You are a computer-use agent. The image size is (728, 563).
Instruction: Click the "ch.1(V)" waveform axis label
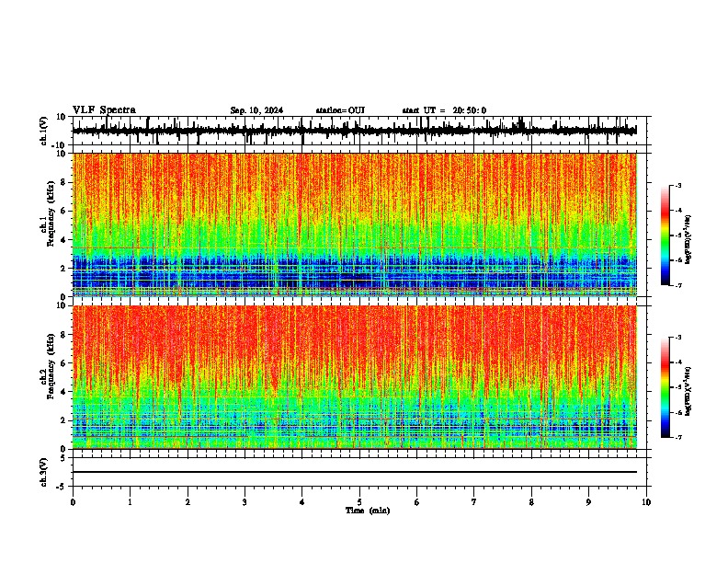(44, 131)
